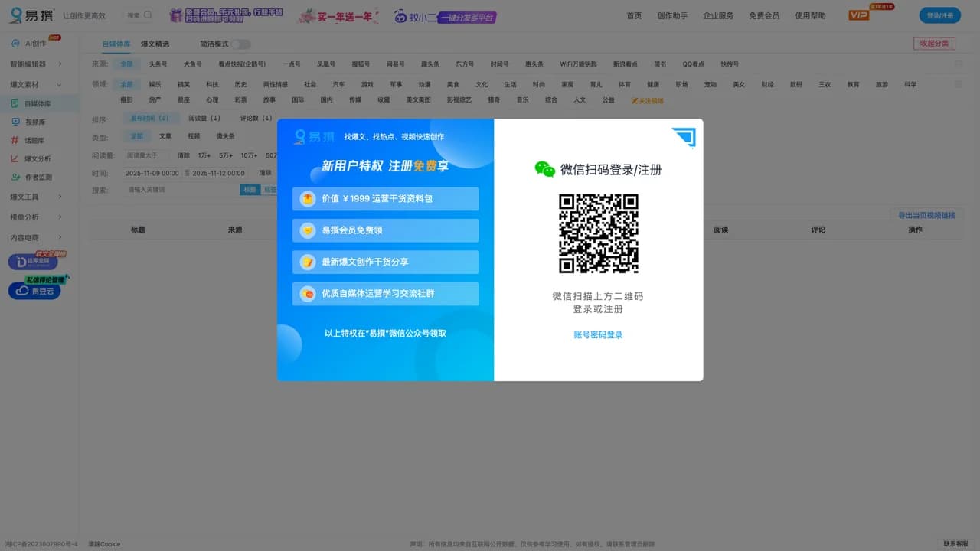The image size is (980, 551).
Task: Expand the 爆文工具 sidebar section
Action: coord(36,197)
